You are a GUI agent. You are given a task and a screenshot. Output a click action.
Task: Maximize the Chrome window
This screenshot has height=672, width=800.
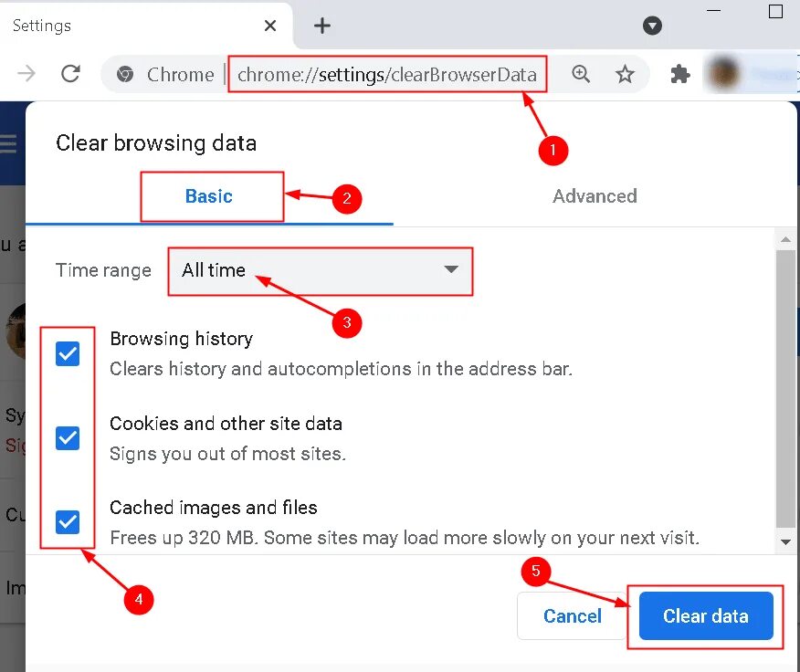click(775, 11)
